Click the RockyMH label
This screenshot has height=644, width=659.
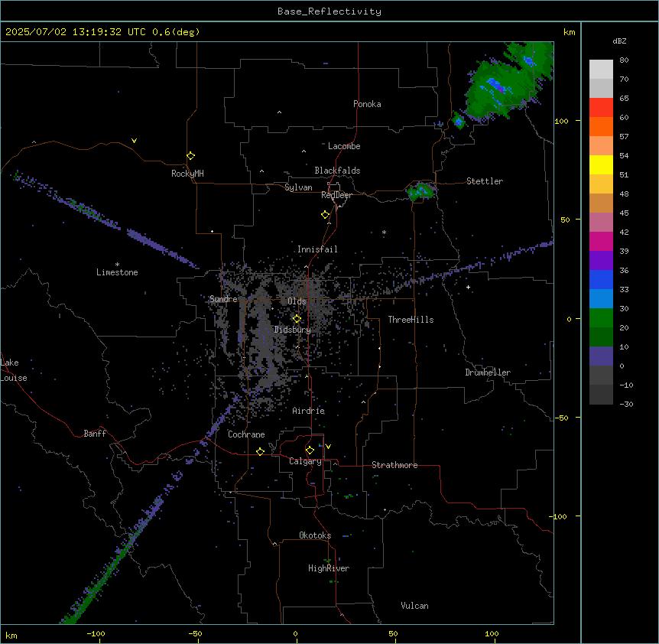[187, 174]
